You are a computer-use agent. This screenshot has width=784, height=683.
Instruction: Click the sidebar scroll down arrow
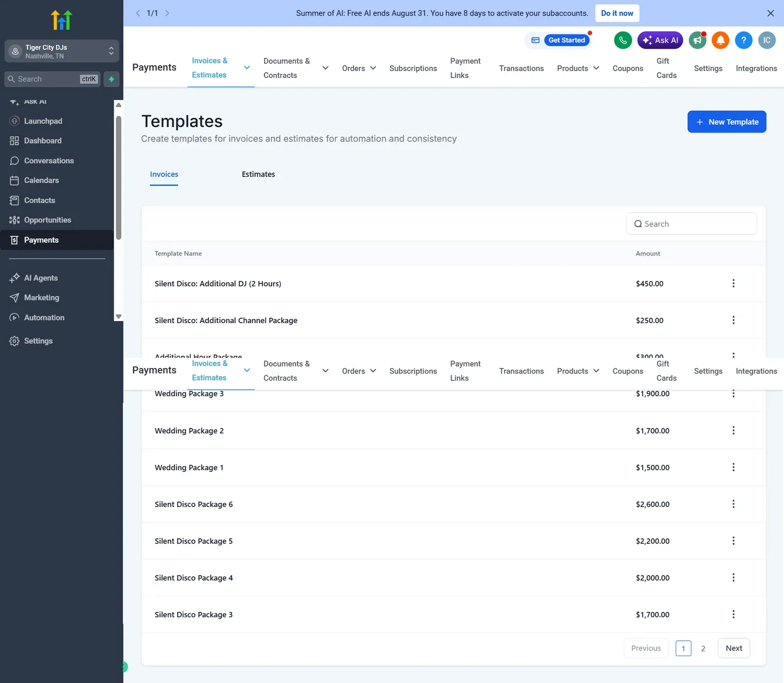(118, 317)
